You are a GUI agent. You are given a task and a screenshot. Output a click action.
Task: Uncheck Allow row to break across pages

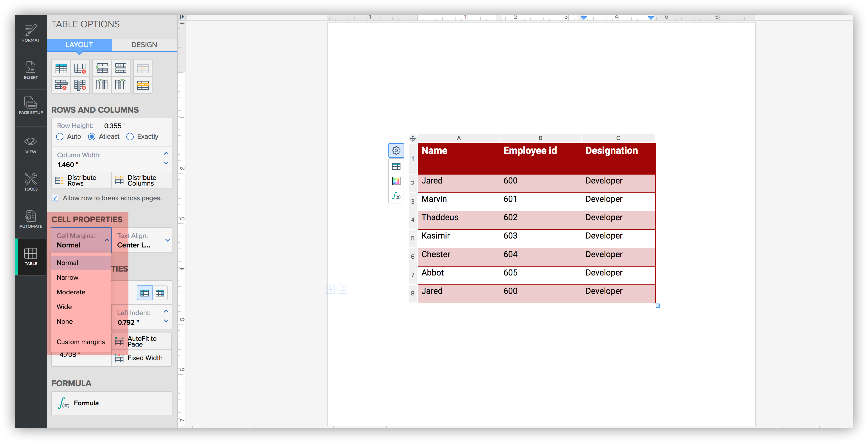[55, 198]
